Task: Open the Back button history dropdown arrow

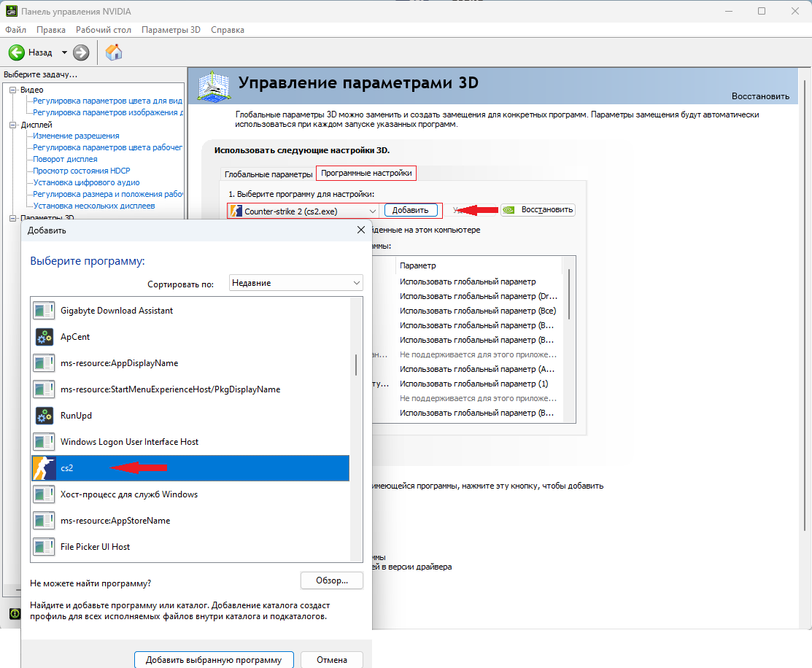Action: pos(64,53)
